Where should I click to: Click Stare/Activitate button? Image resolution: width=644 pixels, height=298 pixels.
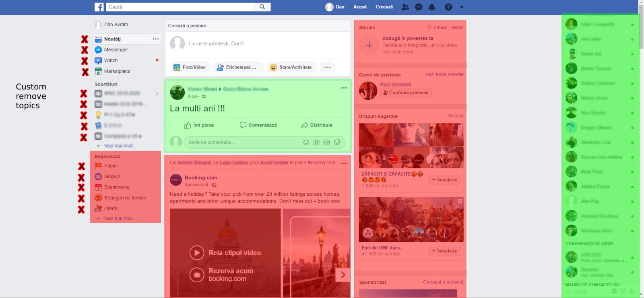click(x=291, y=67)
